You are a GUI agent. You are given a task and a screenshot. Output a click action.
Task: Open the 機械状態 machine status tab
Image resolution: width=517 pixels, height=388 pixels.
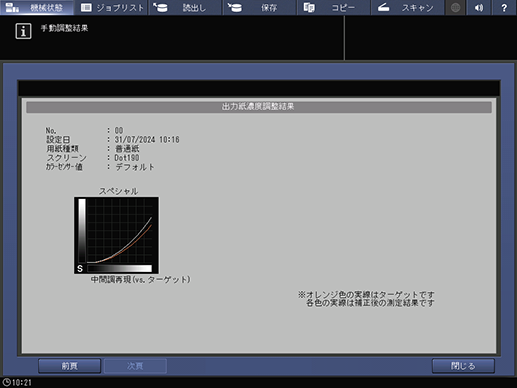coord(37,7)
